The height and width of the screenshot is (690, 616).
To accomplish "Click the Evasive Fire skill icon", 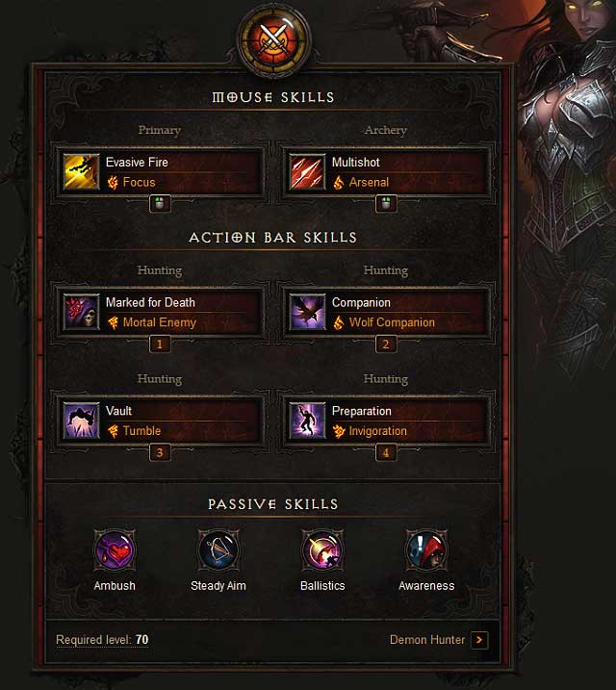I will 82,171.
